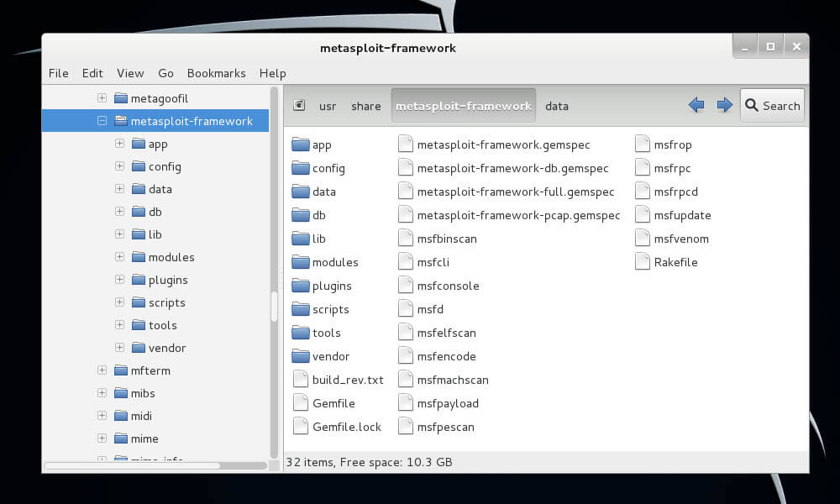Expand the mfterm tree node
The height and width of the screenshot is (504, 840).
pyautogui.click(x=102, y=370)
